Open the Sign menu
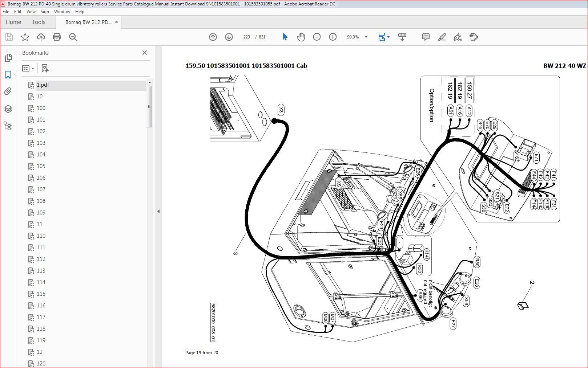The width and height of the screenshot is (588, 368). [x=45, y=12]
